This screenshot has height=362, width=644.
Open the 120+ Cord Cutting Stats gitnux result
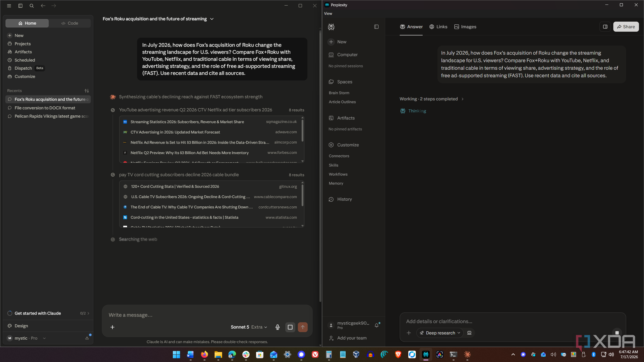click(x=210, y=187)
